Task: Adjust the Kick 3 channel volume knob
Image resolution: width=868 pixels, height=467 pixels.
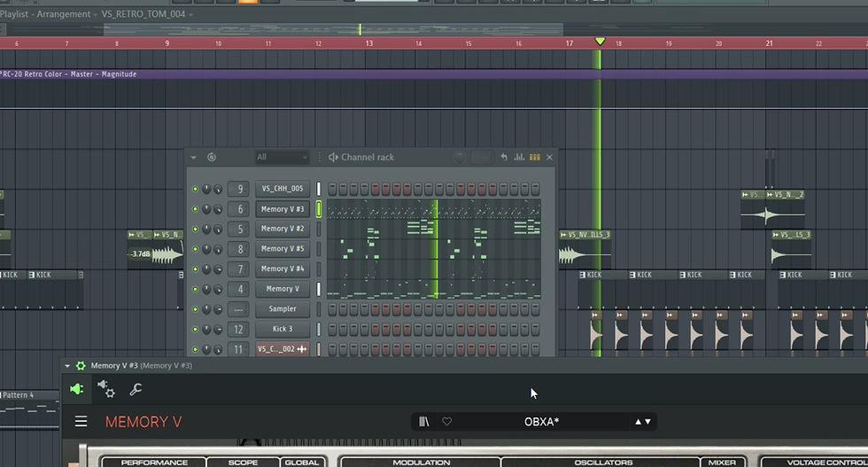Action: [218, 329]
